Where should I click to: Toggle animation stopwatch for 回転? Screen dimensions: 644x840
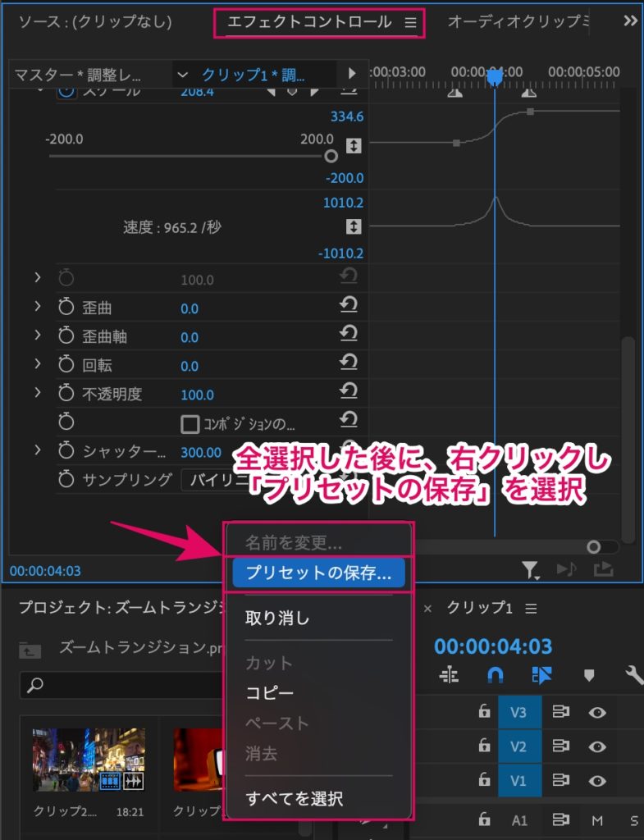(66, 364)
